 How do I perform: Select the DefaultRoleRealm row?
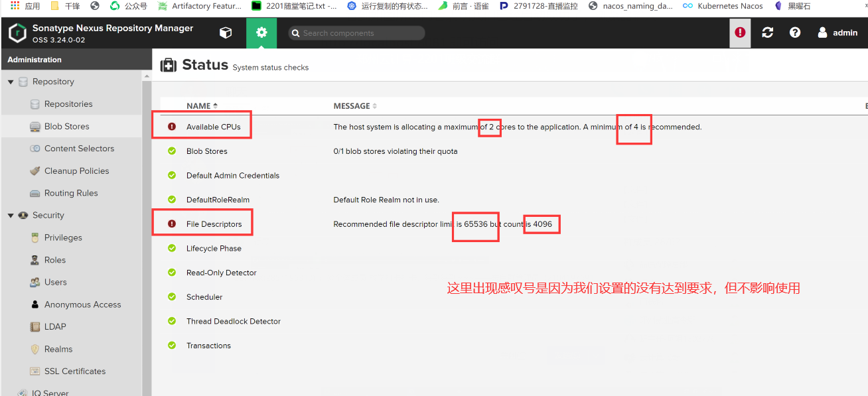[x=509, y=200]
